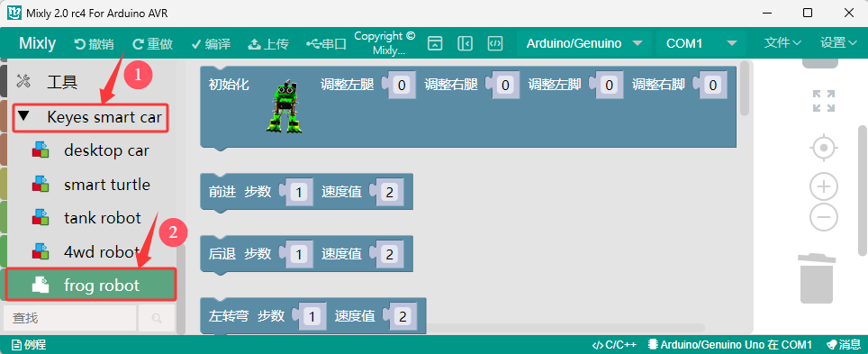Zoom in with the plus icon

click(824, 186)
